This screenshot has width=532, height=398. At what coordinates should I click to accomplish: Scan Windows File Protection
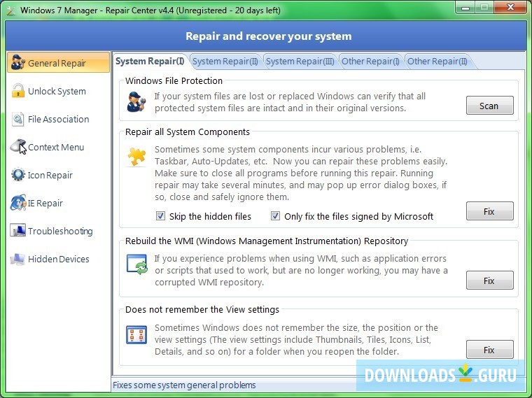tap(489, 106)
